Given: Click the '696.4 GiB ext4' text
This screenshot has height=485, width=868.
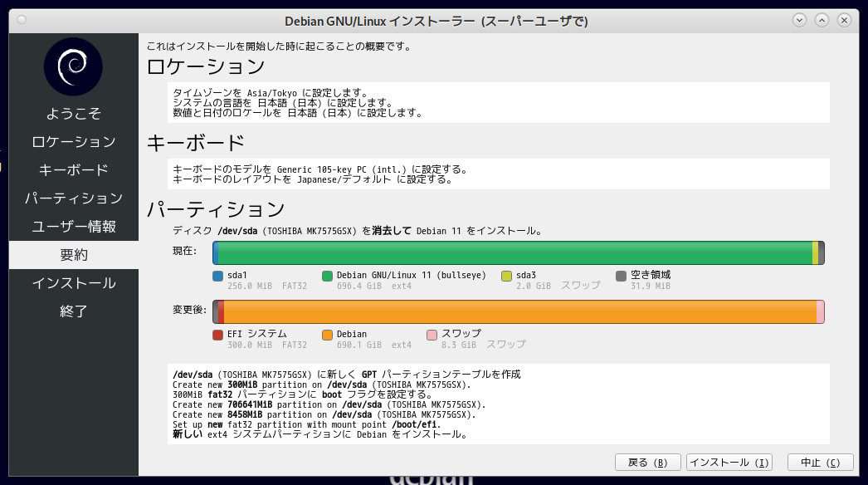Looking at the screenshot, I should click(x=374, y=286).
